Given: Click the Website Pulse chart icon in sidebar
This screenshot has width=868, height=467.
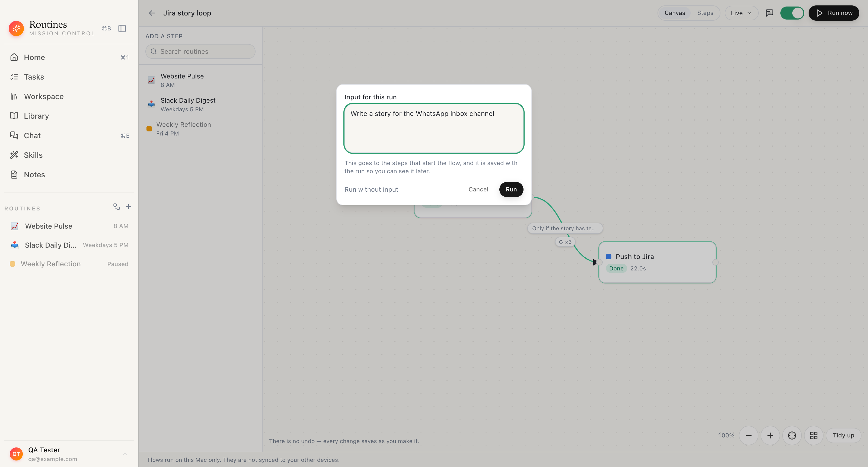Looking at the screenshot, I should 14,226.
